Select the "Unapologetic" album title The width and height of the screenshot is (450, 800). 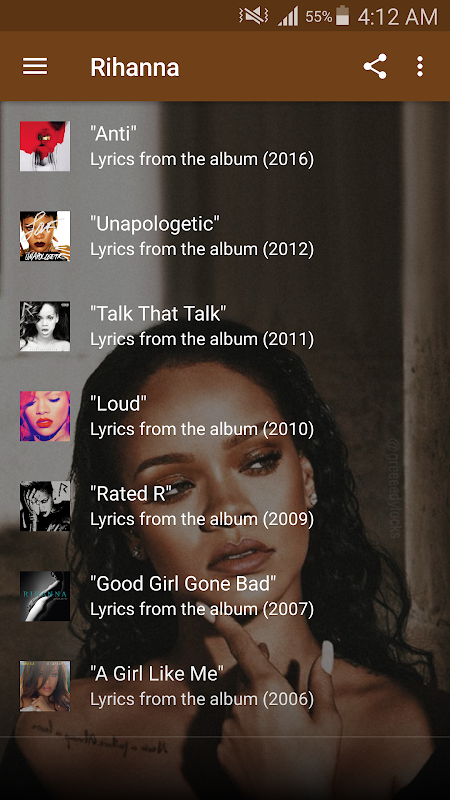coord(155,224)
